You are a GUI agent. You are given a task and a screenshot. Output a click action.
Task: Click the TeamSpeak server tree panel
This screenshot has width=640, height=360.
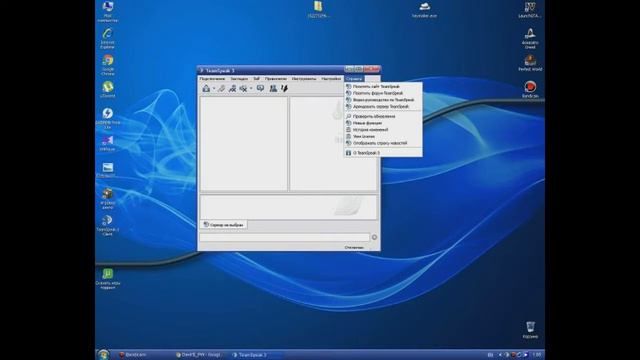click(244, 144)
